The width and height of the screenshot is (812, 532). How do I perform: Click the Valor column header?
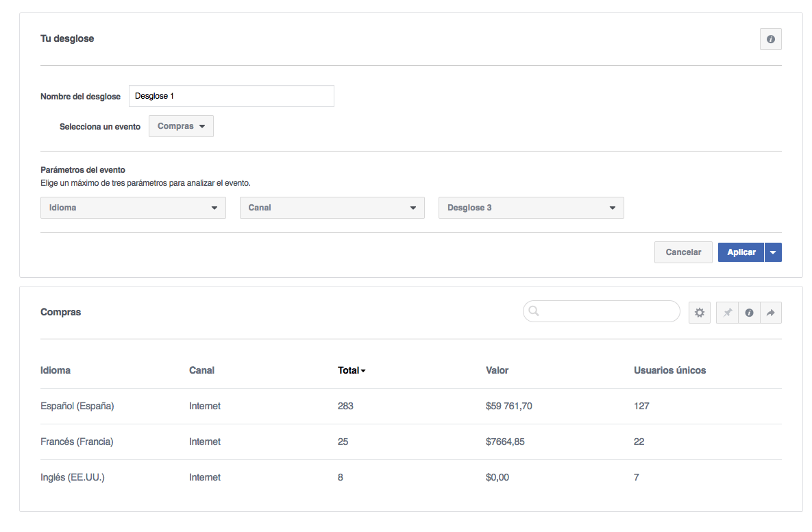[x=497, y=370]
